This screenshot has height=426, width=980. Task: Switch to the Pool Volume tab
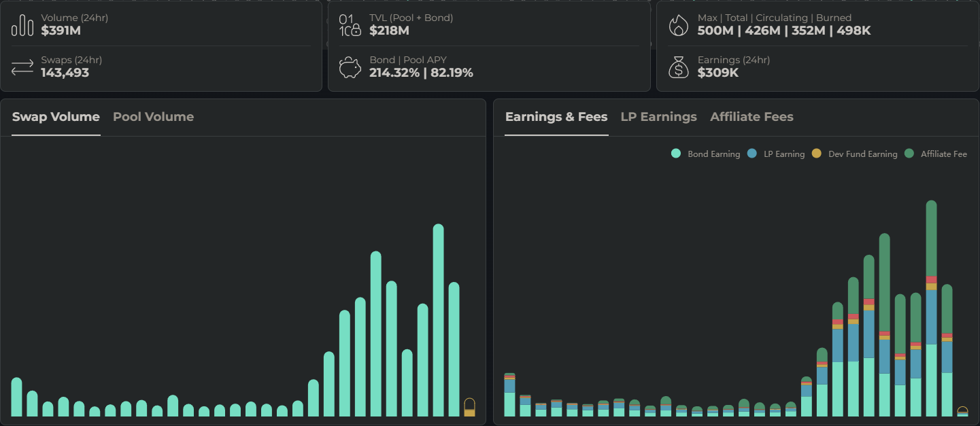click(x=153, y=117)
